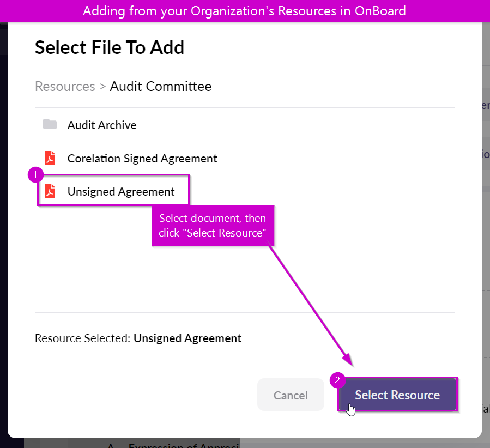Confirm with the Select Resource button
Screen dimensions: 490x448
pos(397,395)
